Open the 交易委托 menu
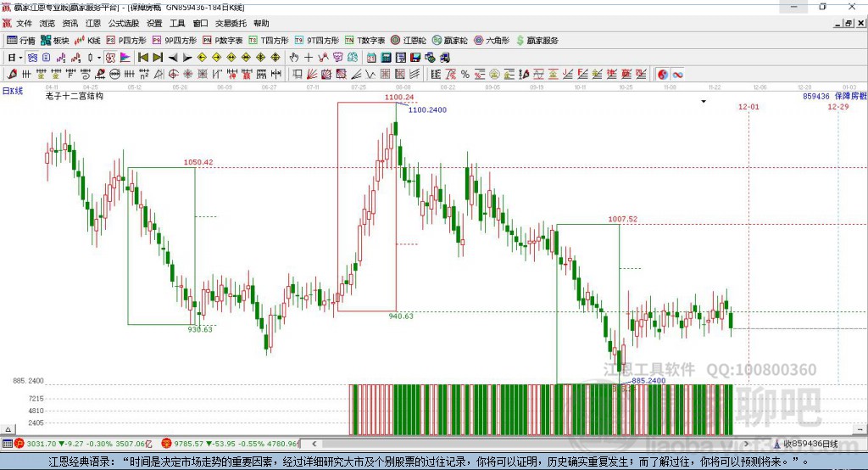 click(231, 23)
